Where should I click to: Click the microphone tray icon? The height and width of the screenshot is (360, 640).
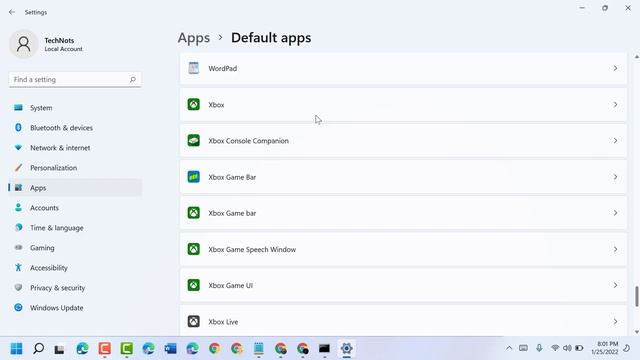tap(539, 348)
